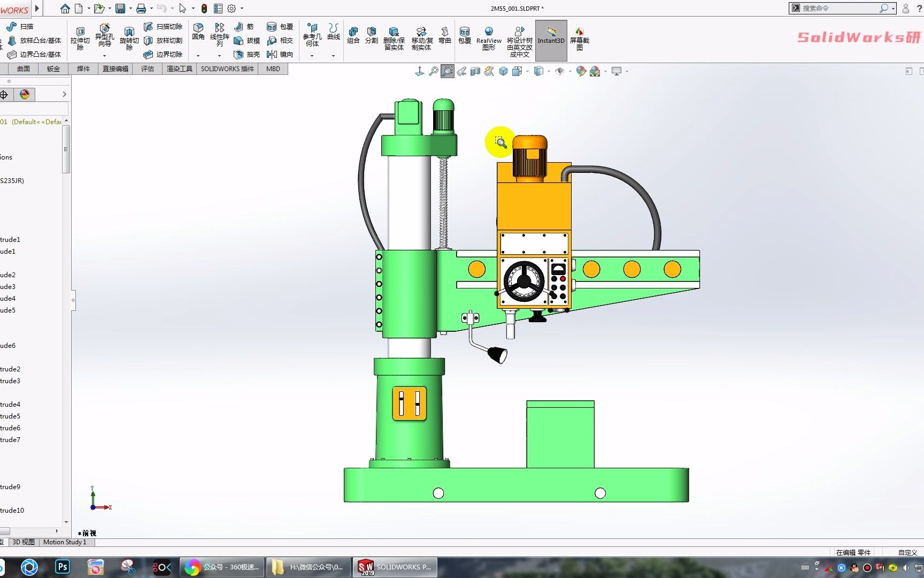
Task: Switch to the 评估 tab
Action: coord(148,69)
